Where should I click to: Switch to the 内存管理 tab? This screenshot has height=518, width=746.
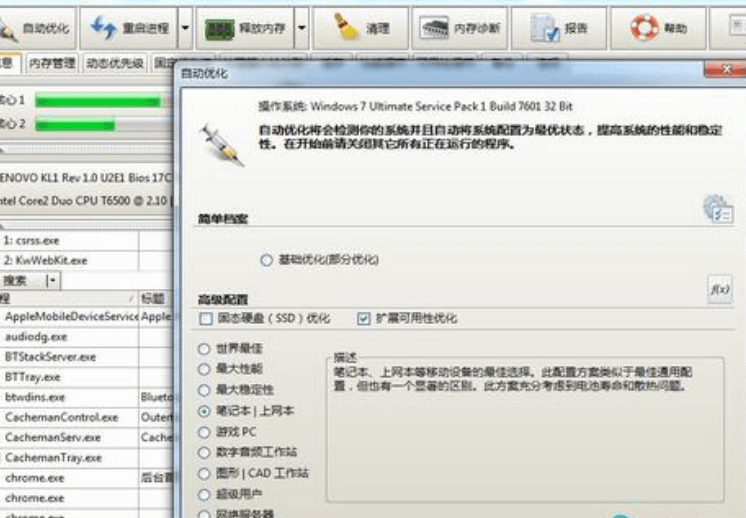pyautogui.click(x=52, y=63)
